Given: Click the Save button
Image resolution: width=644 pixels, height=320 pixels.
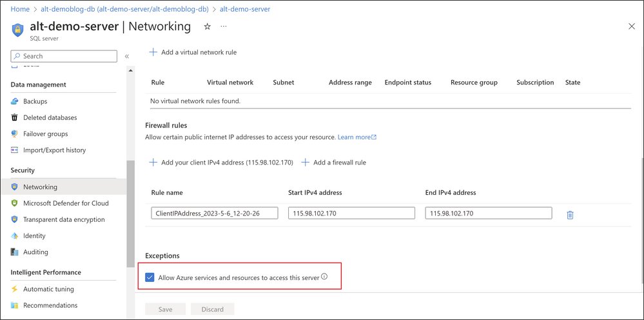Looking at the screenshot, I should click(166, 309).
